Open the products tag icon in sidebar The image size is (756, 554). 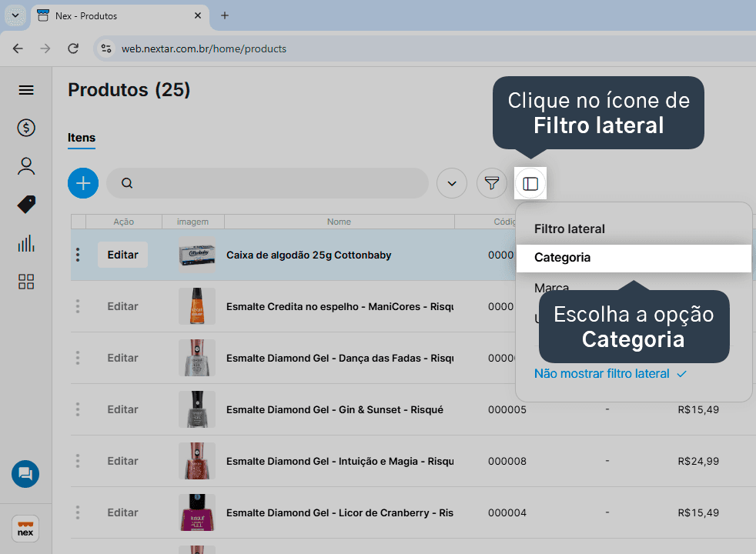pos(26,204)
